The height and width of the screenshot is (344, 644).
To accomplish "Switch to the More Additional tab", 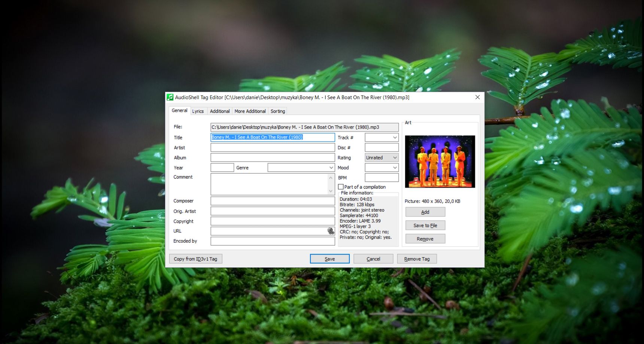I will pyautogui.click(x=250, y=111).
